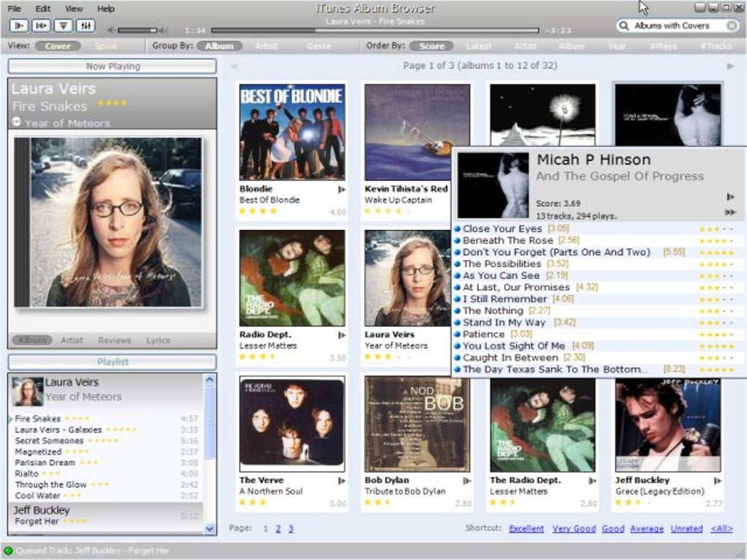Group by Genre

pyautogui.click(x=319, y=46)
